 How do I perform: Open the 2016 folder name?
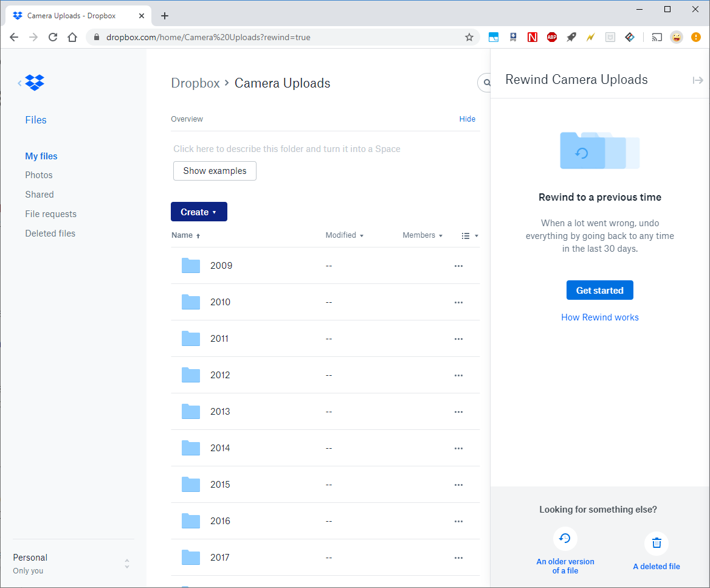tap(220, 521)
